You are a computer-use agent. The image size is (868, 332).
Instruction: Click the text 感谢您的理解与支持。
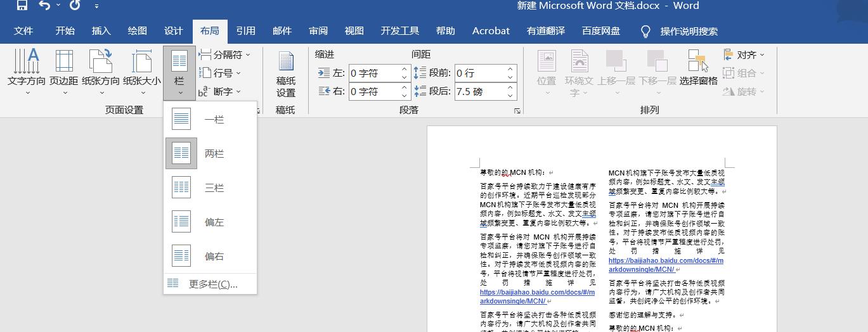coord(643,315)
